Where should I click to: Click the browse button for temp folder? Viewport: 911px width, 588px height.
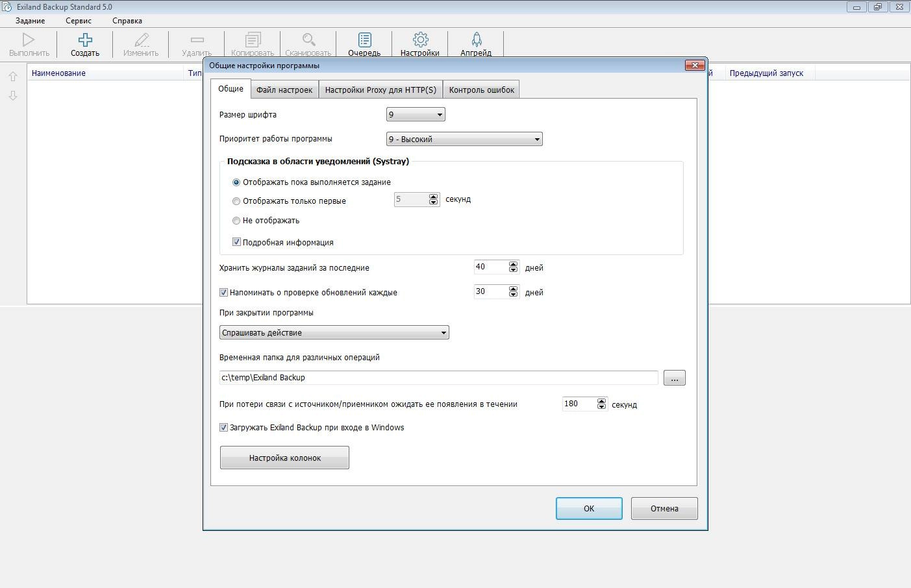click(x=675, y=378)
